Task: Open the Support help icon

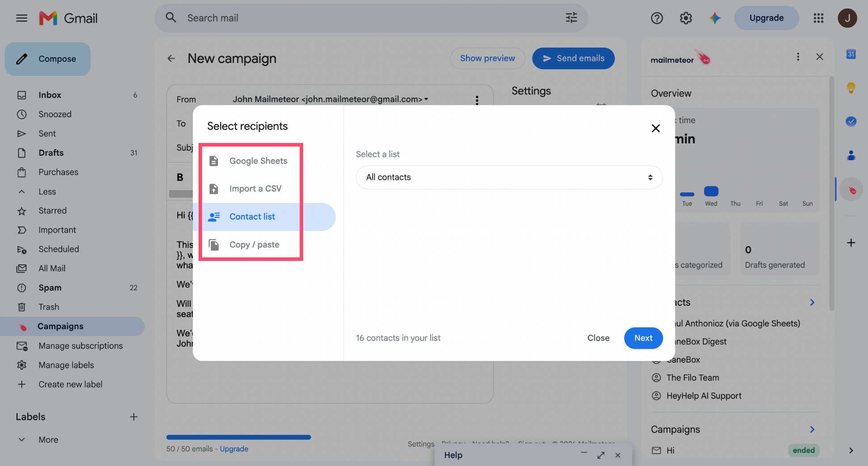Action: (x=656, y=18)
